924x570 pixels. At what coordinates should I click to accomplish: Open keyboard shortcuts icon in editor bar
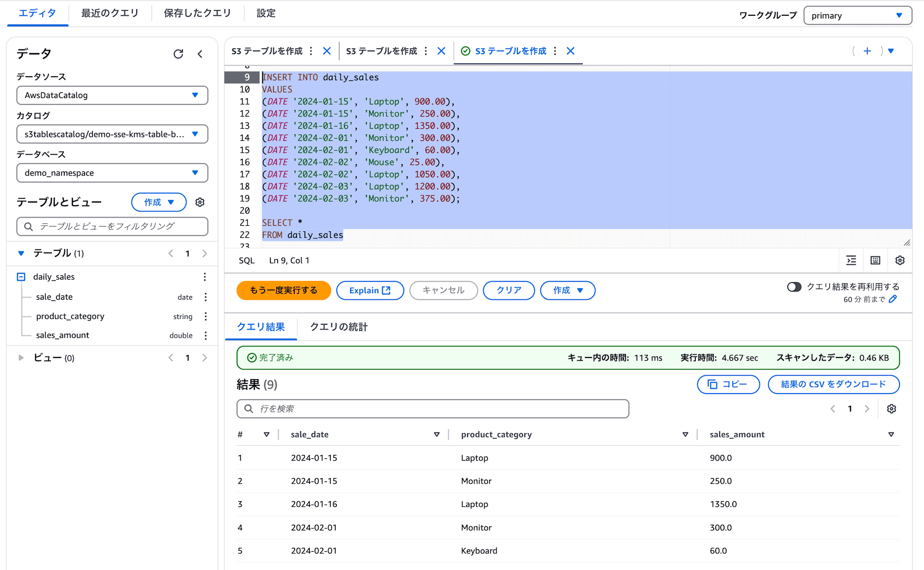[x=875, y=261]
